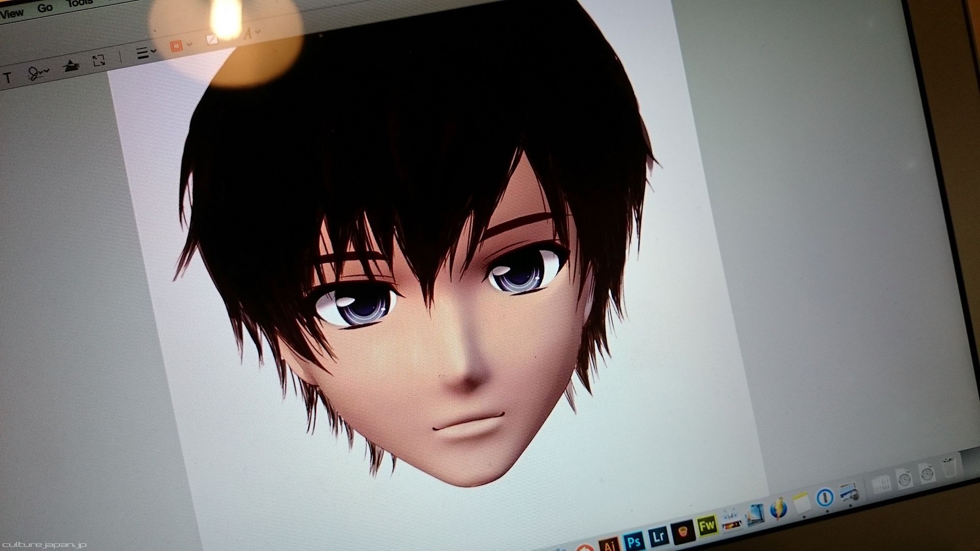This screenshot has height=551, width=980.
Task: Open the yellow Notes dock icon
Action: click(x=802, y=502)
